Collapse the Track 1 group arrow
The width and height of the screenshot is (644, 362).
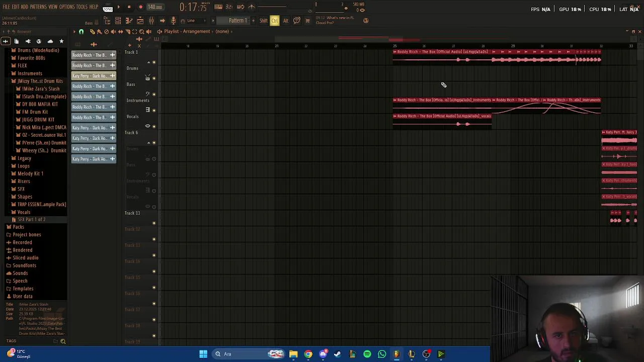[148, 62]
